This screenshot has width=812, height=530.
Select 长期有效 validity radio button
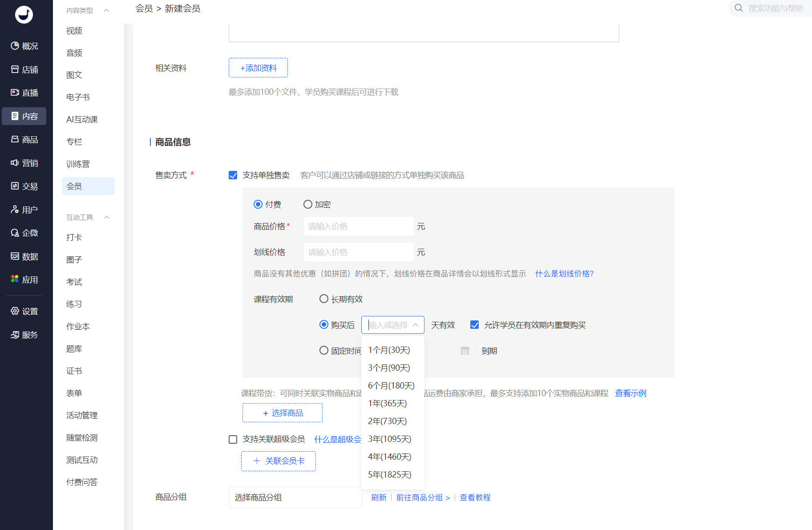[x=324, y=299]
